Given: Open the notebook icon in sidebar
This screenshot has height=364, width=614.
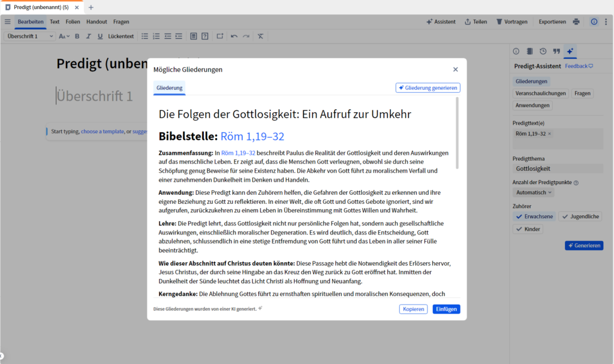Looking at the screenshot, I should pyautogui.click(x=529, y=51).
